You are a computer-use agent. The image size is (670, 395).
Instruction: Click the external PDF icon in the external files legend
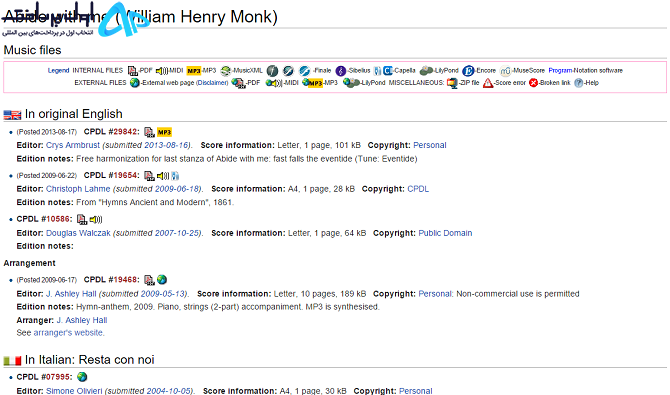point(238,83)
